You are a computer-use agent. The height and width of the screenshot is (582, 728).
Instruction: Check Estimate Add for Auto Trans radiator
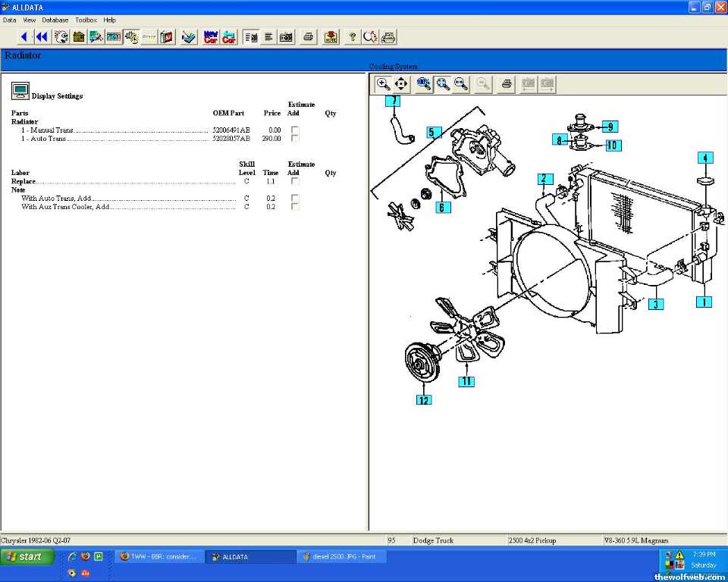(x=295, y=139)
